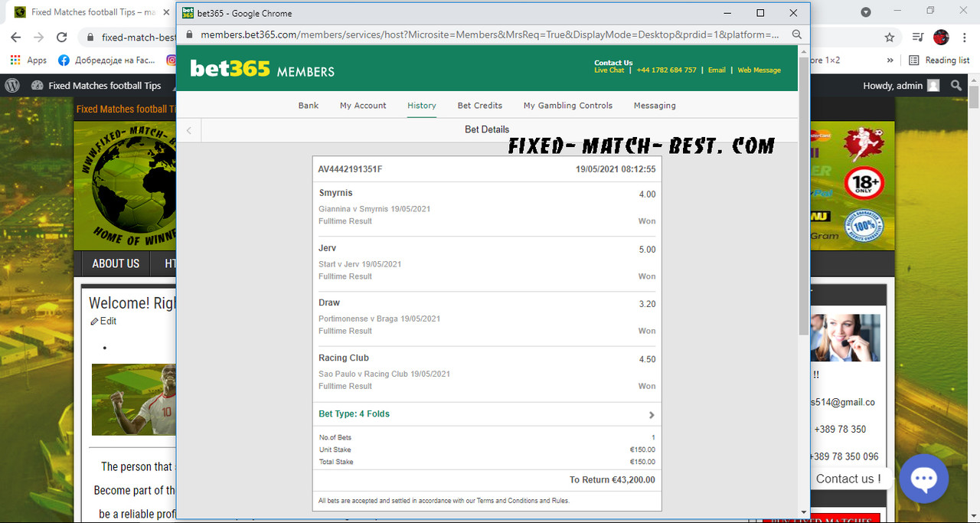Click the Email contact link
The image size is (980, 523).
tap(717, 70)
